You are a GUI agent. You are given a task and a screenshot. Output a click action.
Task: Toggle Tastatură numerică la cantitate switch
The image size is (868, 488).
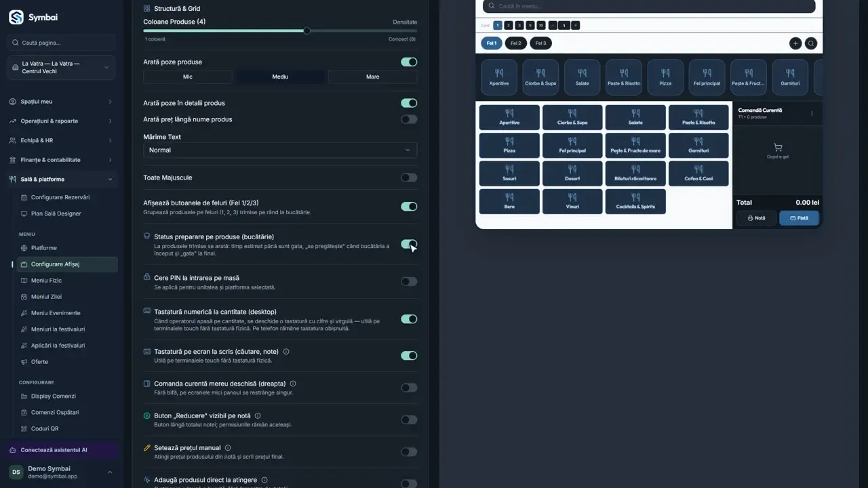(409, 319)
